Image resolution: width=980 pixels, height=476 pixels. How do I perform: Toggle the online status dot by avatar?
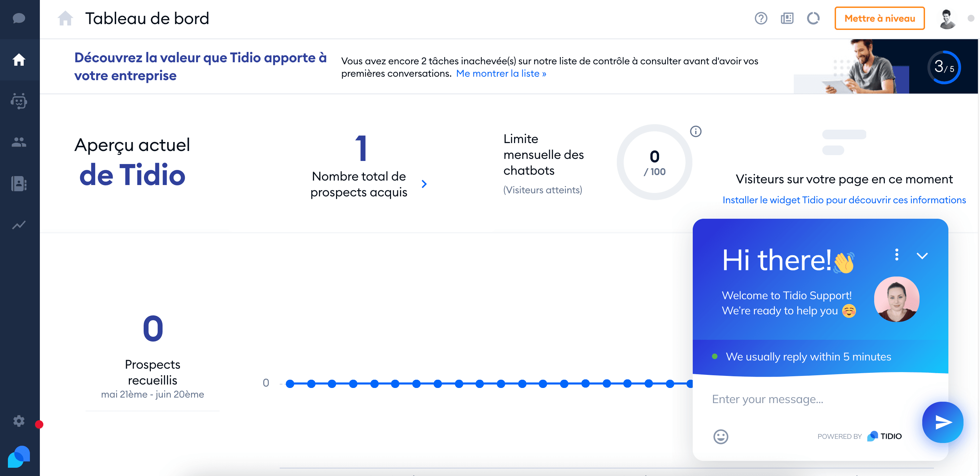[x=970, y=18]
